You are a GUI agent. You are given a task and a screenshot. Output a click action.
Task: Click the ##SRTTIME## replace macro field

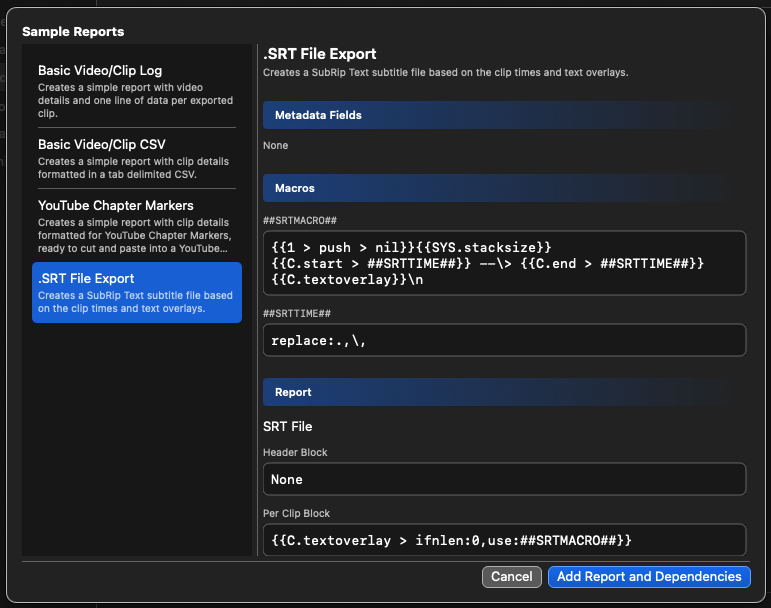coord(504,340)
